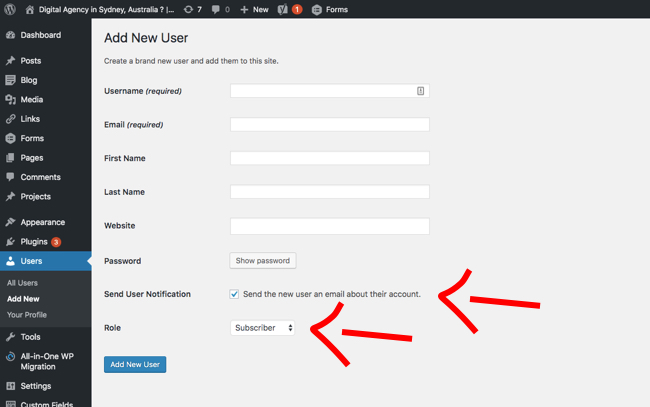Click the Media icon in the sidebar
650x407 pixels.
(x=11, y=99)
